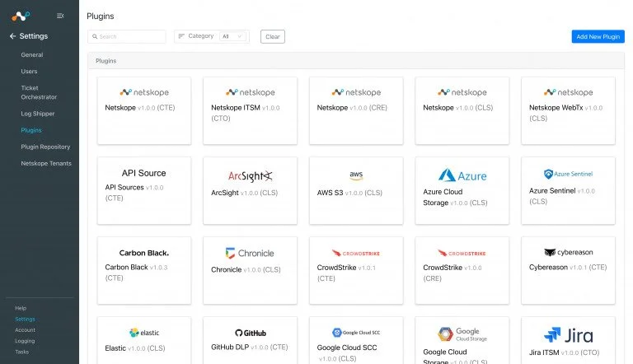Click the netskope logo on Netskope CRE card

click(x=356, y=92)
